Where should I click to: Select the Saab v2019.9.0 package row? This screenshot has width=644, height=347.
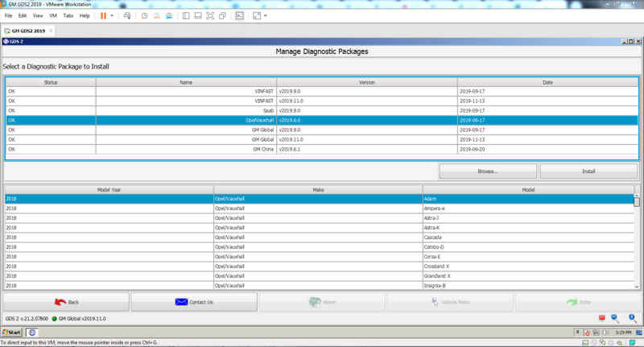tap(322, 110)
